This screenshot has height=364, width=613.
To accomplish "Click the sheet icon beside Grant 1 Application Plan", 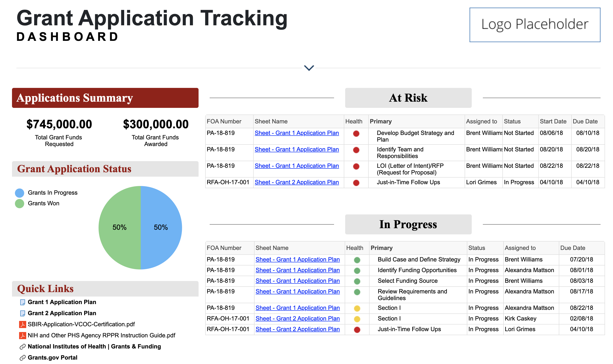I will 22,302.
